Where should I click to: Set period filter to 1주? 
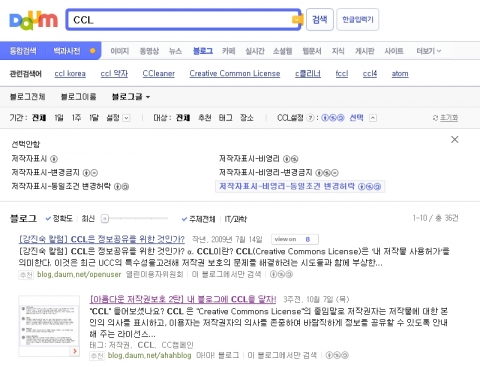(76, 118)
